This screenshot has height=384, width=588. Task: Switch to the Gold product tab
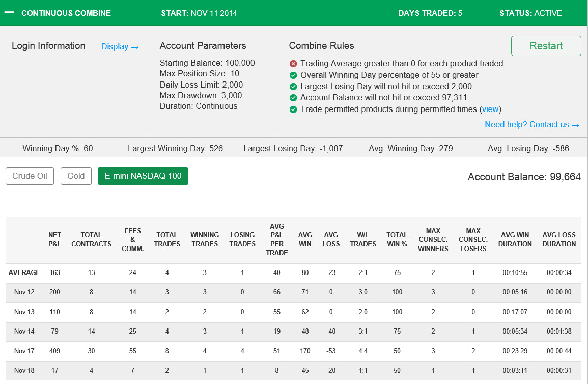[x=76, y=176]
